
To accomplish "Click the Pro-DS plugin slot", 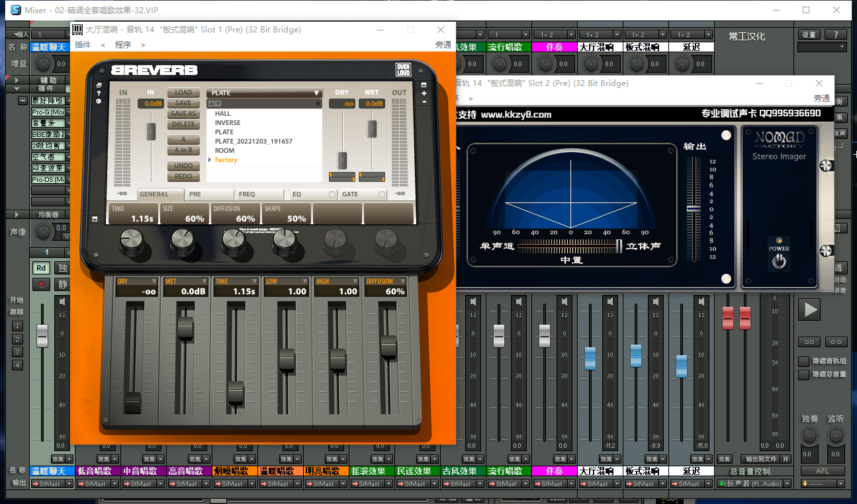I will [x=48, y=180].
